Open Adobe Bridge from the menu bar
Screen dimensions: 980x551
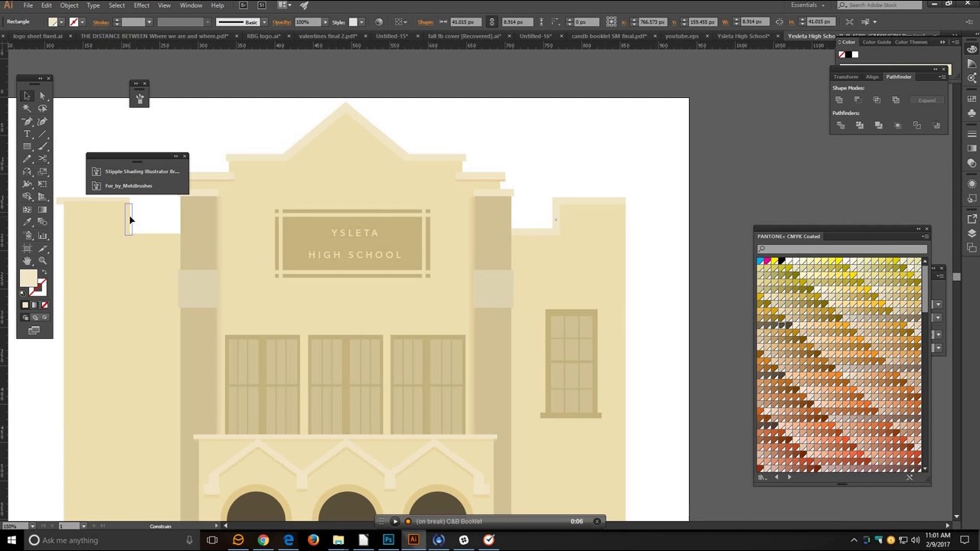click(243, 5)
